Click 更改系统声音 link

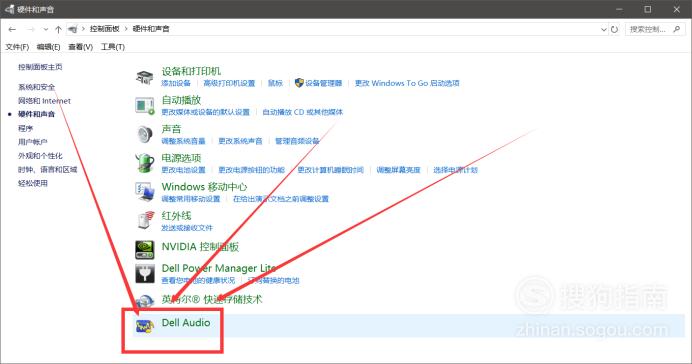coord(241,141)
